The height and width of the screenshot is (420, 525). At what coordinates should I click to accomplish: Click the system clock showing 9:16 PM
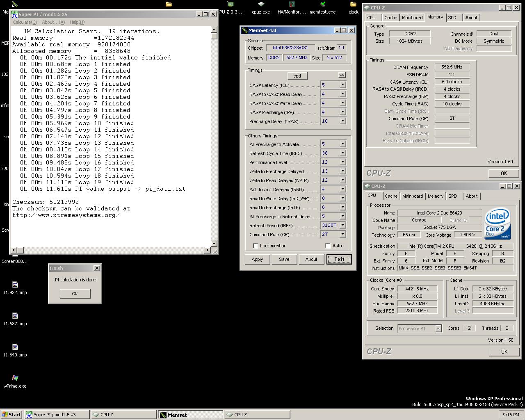(x=511, y=415)
